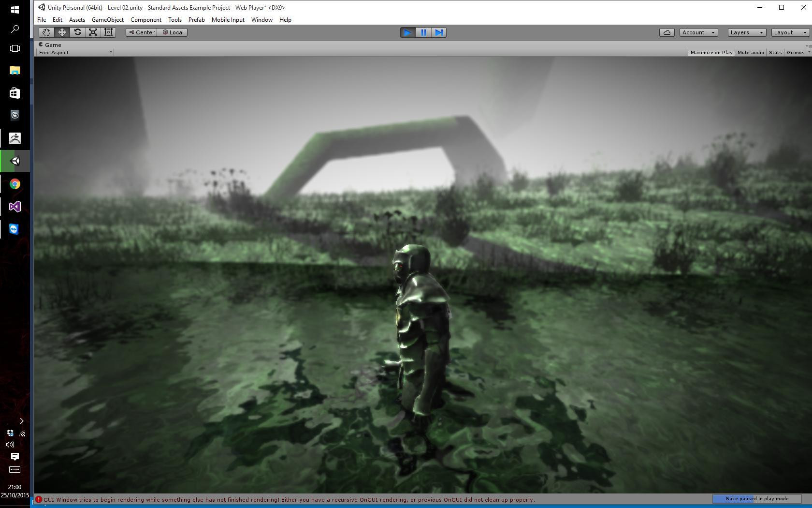
Task: Open Visual Studio from taskbar
Action: [15, 207]
